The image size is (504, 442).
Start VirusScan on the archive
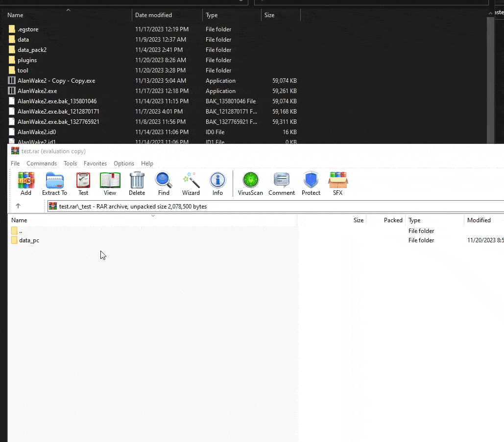click(250, 184)
